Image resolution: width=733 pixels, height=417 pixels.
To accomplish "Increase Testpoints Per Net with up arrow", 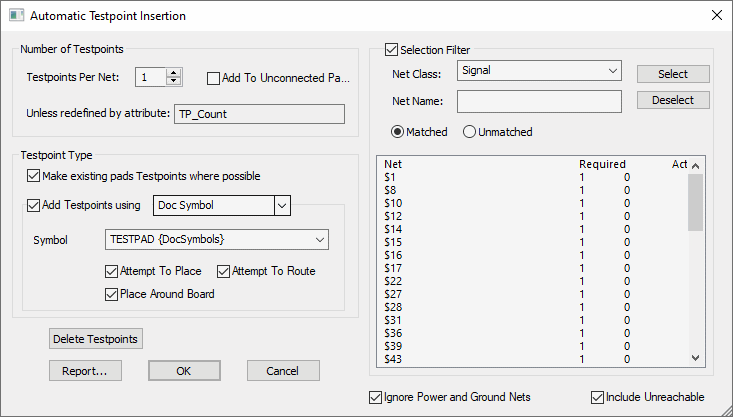I will click(x=174, y=72).
